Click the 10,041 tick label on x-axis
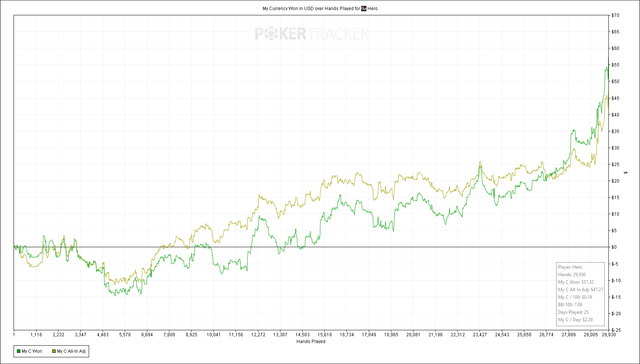The image size is (640, 364). [213, 335]
